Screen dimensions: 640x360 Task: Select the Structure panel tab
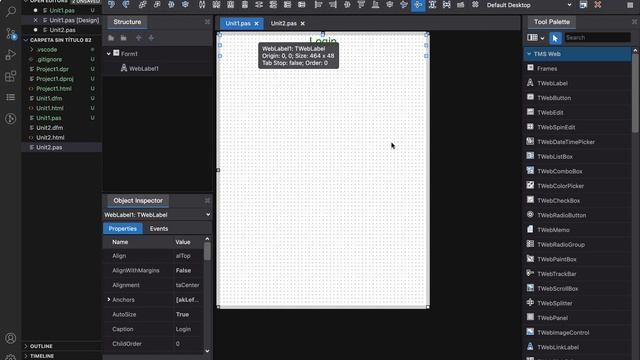pos(127,22)
